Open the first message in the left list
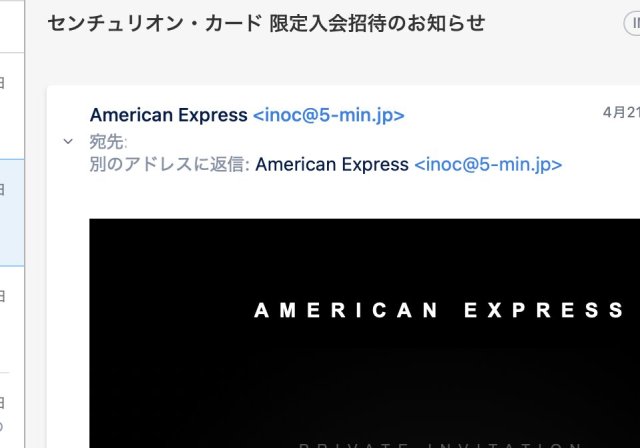This screenshot has height=448, width=640. (12, 106)
